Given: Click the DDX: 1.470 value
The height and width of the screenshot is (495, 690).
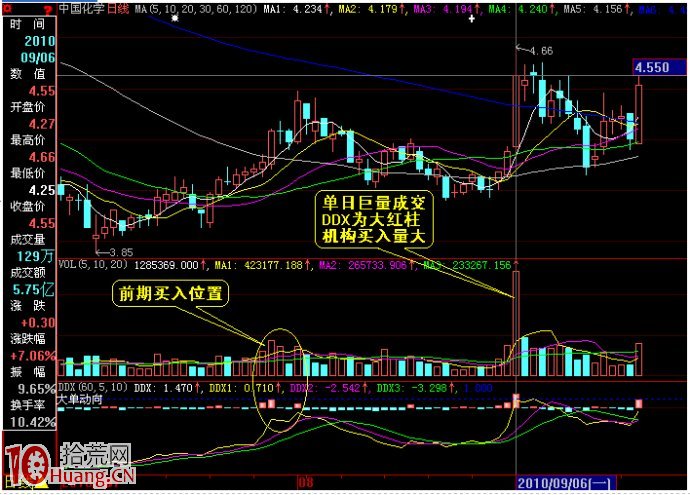Looking at the screenshot, I should 163,388.
